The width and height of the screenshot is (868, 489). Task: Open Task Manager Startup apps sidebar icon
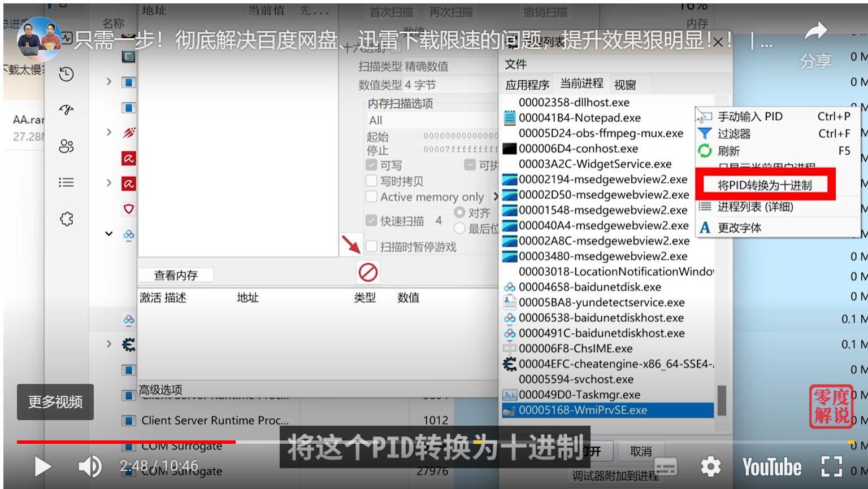pos(67,110)
